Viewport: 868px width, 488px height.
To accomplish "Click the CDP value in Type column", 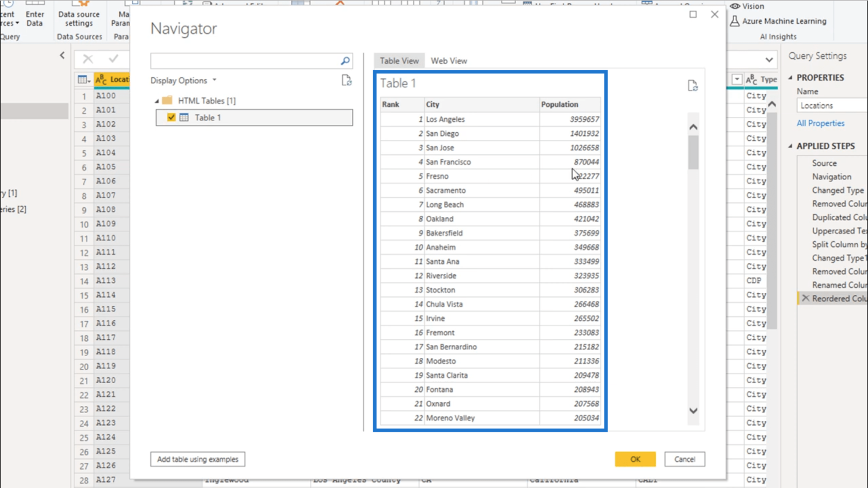I will pos(754,280).
